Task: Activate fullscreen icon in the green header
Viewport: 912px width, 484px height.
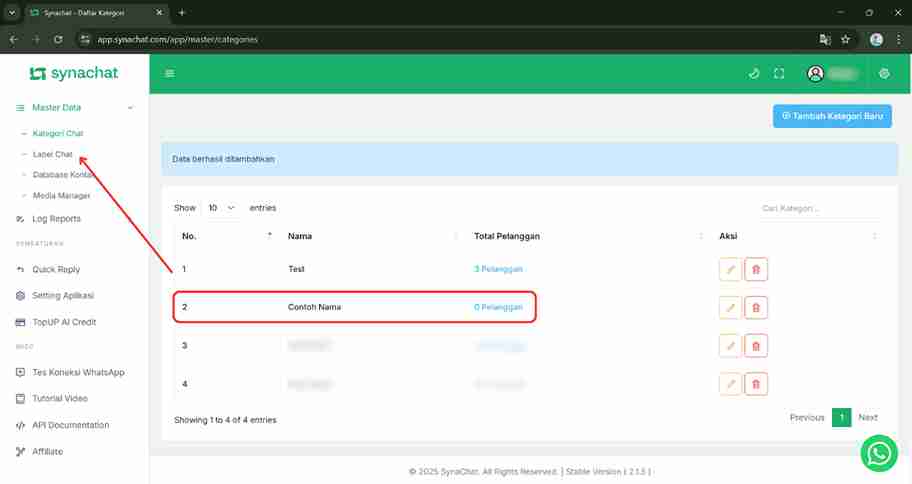Action: coord(779,73)
